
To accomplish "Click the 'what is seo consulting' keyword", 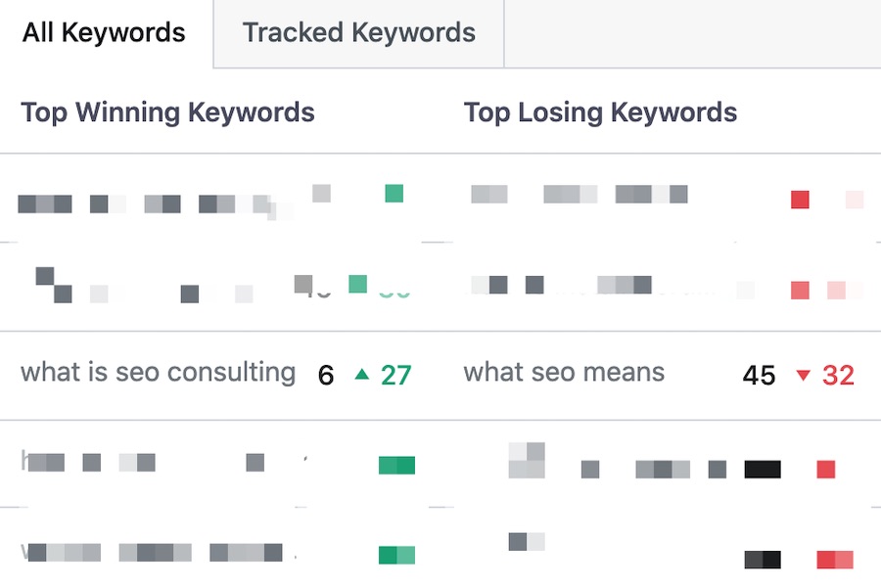I will click(158, 373).
